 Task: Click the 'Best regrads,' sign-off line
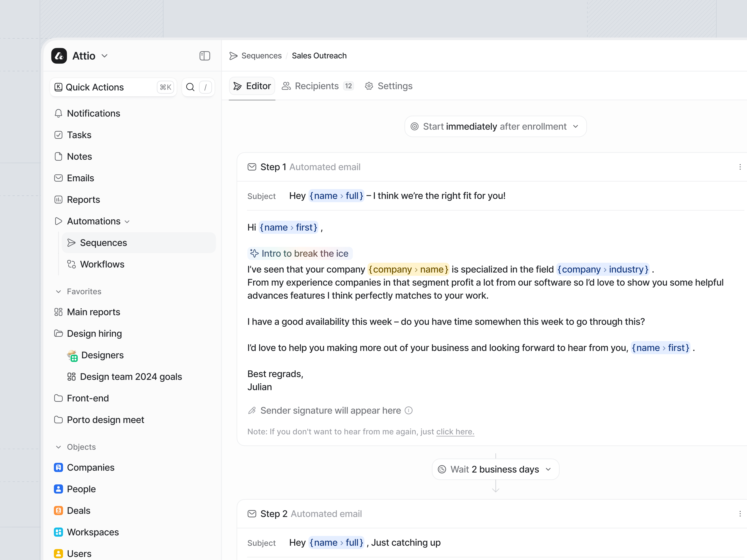(x=275, y=374)
